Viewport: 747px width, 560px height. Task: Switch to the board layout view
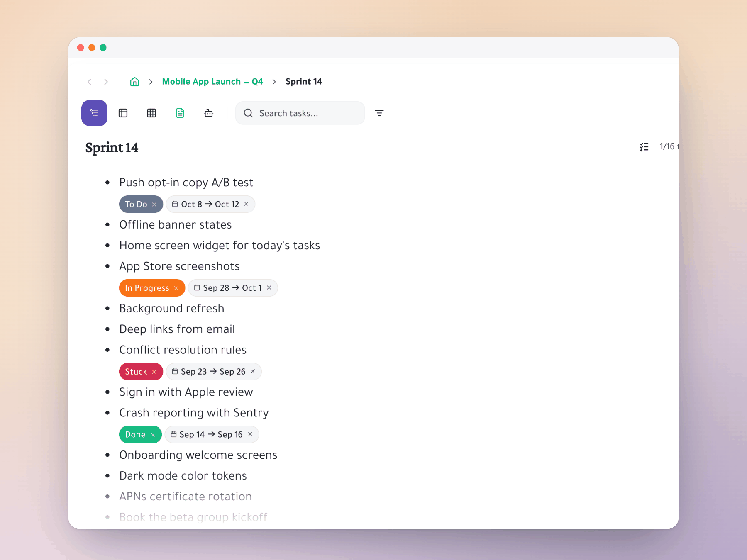coord(123,113)
